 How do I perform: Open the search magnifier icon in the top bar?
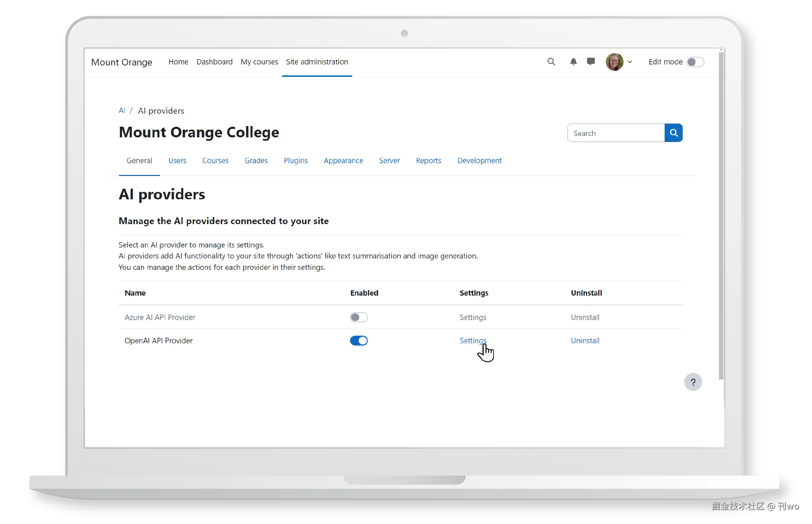tap(551, 62)
